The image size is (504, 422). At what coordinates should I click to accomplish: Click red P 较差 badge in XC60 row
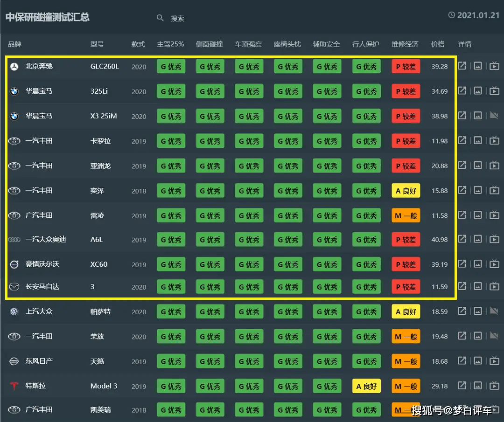(406, 265)
